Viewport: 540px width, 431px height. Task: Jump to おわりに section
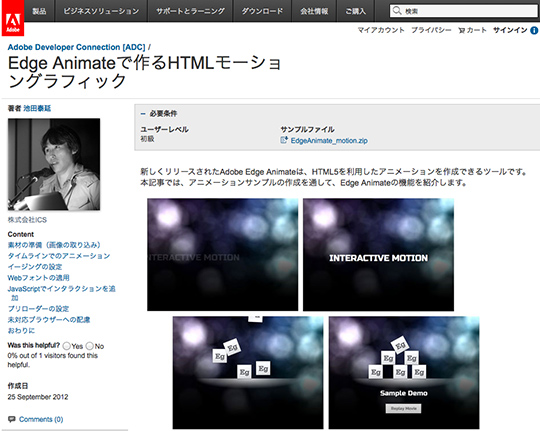coord(21,330)
